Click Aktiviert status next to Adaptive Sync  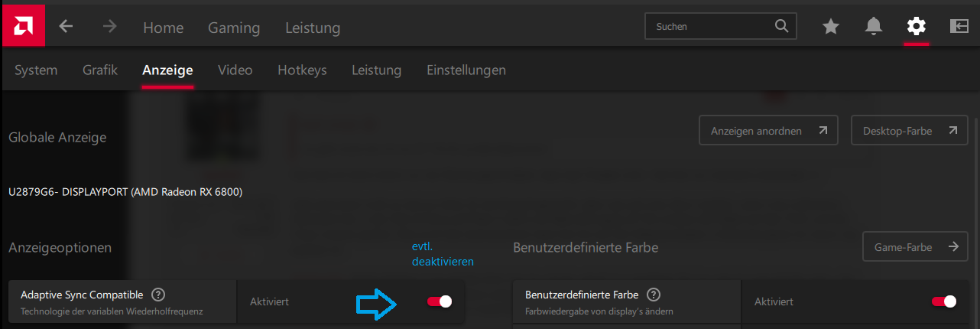pyautogui.click(x=269, y=302)
